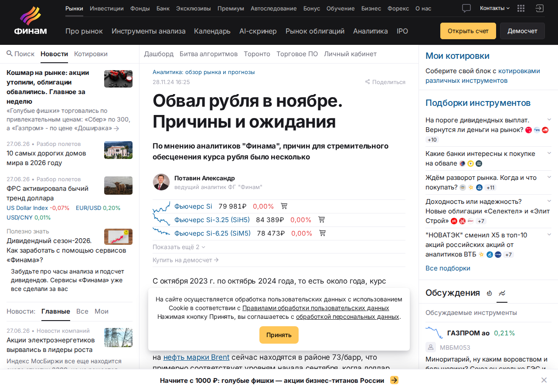The image size is (558, 392).
Task: Click котировками различных инструментов link
Action: point(483,76)
